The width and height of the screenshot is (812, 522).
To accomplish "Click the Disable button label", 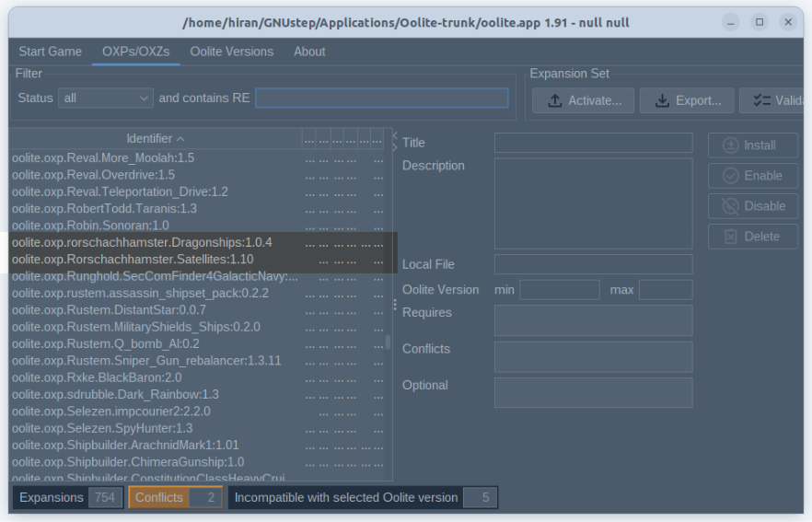I will click(x=765, y=206).
